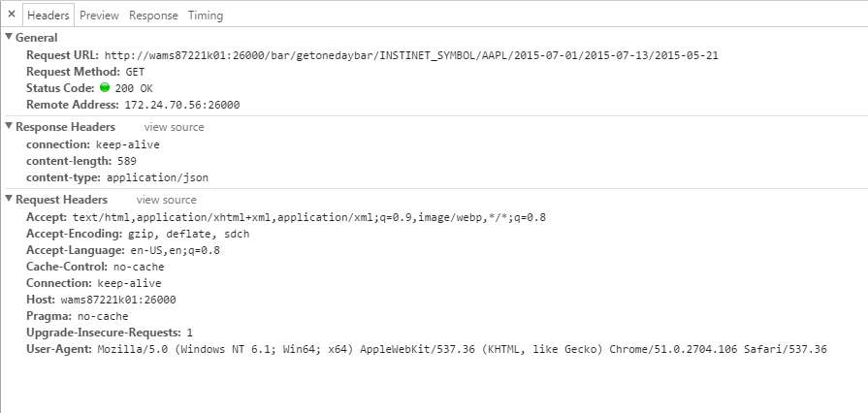The image size is (868, 413).
Task: Switch to the Preview tab
Action: click(99, 16)
